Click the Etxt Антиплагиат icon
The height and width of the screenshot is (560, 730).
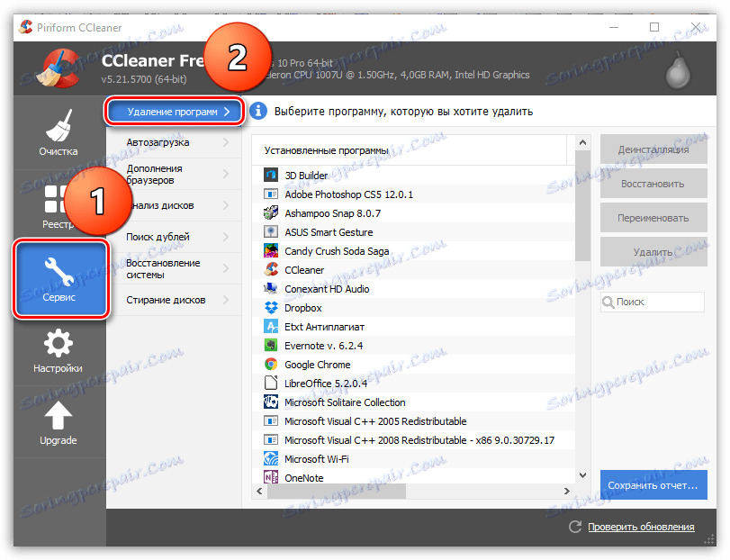pyautogui.click(x=271, y=326)
